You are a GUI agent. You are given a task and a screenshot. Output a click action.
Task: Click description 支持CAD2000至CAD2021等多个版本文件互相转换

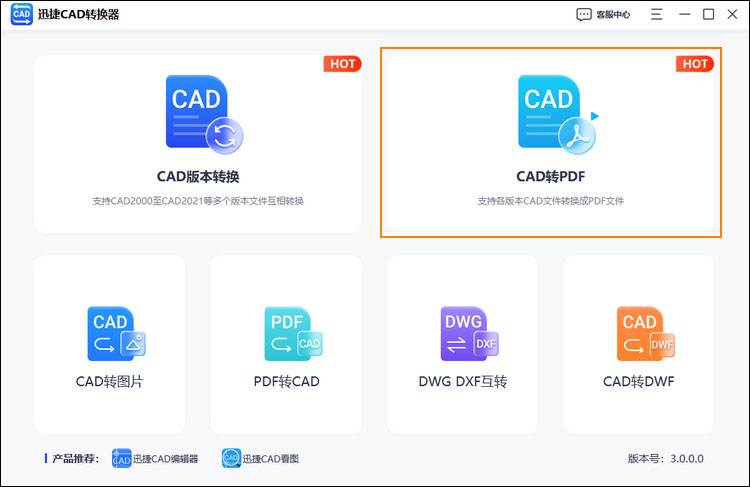tap(198, 201)
